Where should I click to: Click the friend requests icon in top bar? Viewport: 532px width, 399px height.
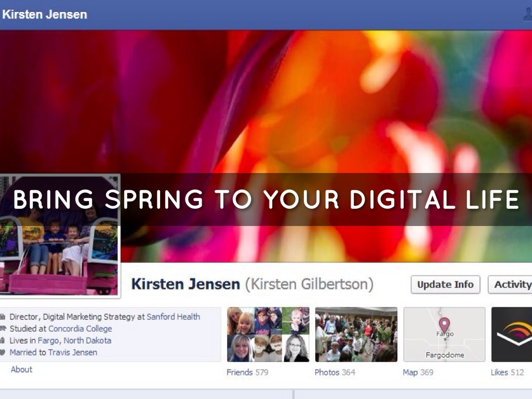[x=527, y=15]
